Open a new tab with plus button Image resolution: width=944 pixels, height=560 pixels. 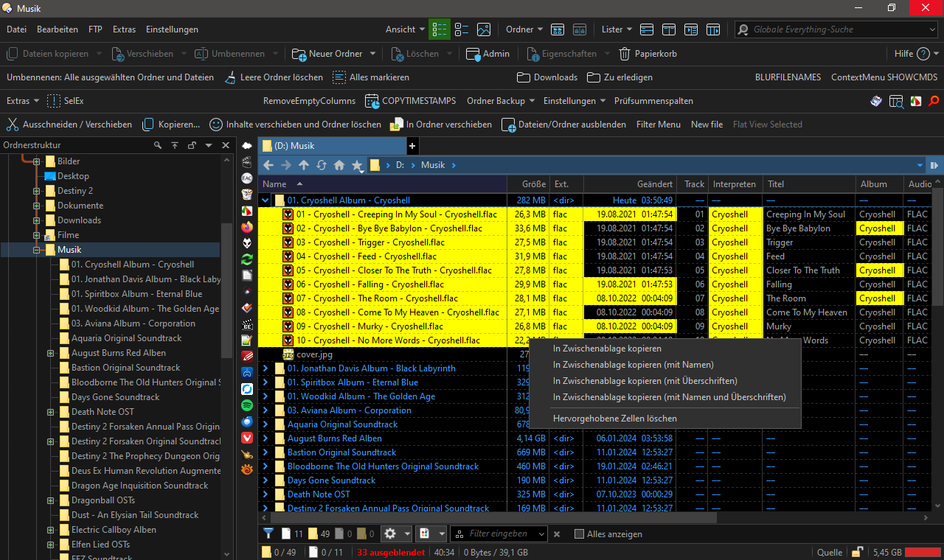pyautogui.click(x=412, y=146)
